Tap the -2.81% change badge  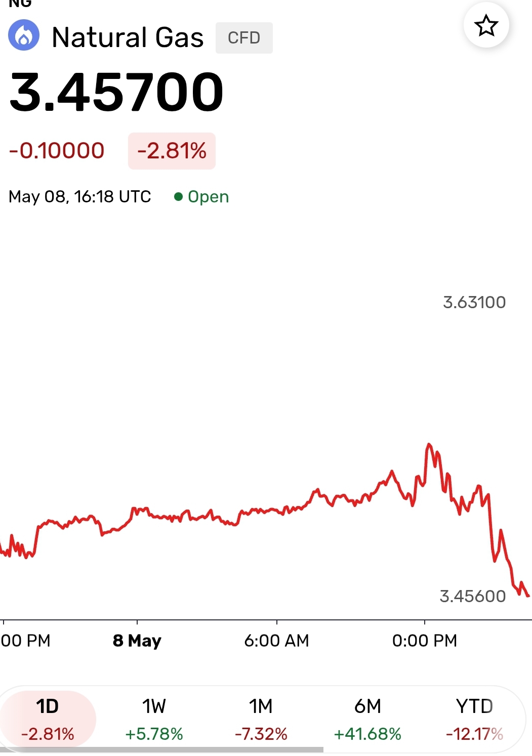tap(172, 151)
